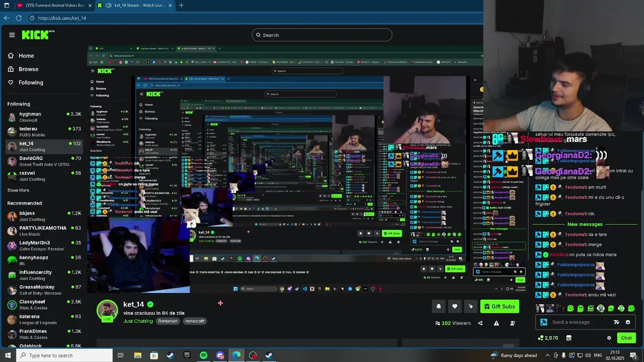Click the chat translate icon
The image size is (644, 362).
[616, 322]
